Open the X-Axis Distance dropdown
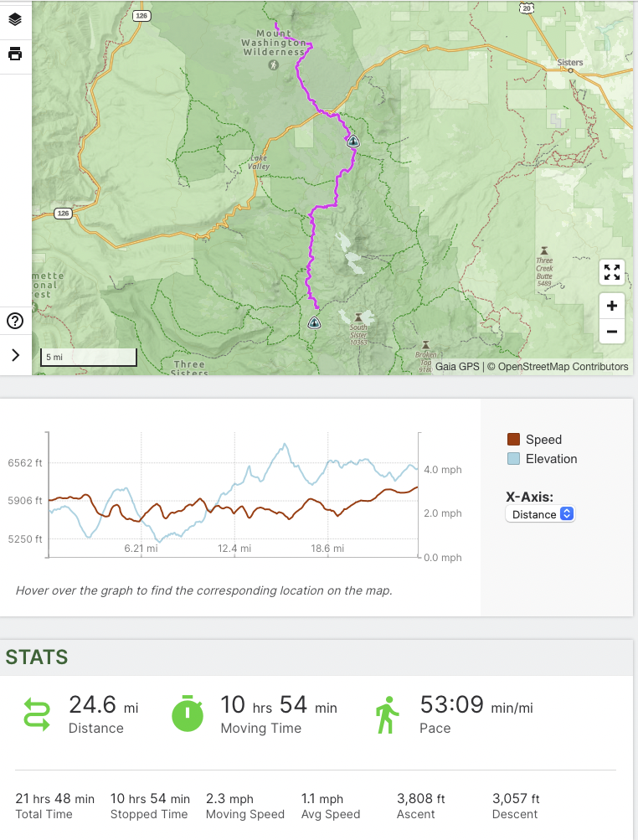638x840 pixels. point(540,514)
